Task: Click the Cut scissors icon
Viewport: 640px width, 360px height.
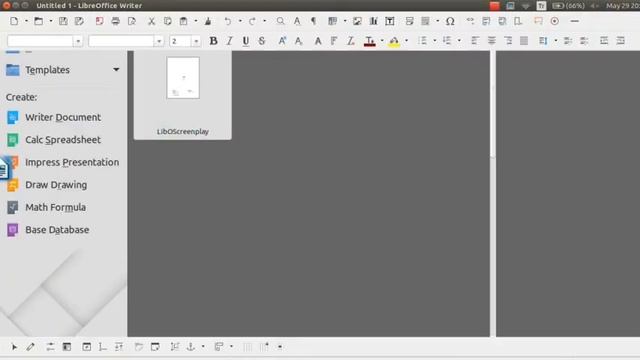Action: point(151,21)
